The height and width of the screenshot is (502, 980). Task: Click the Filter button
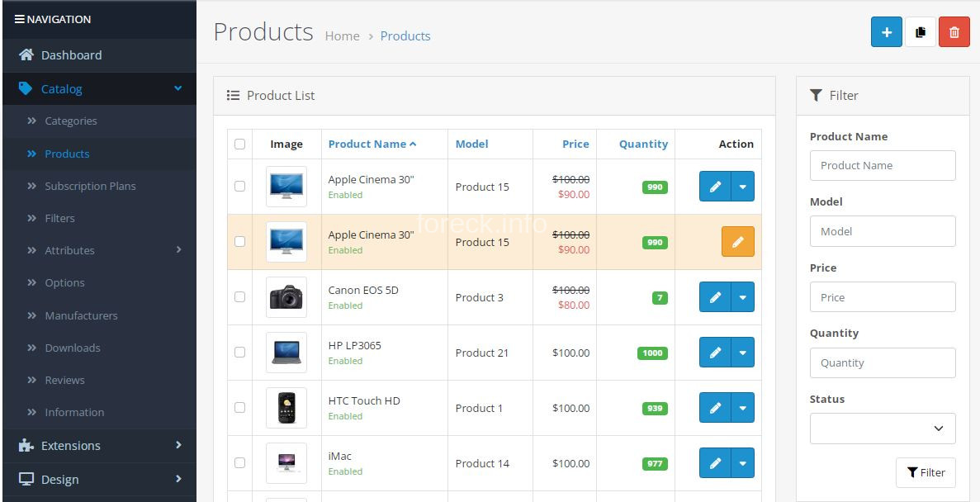[x=926, y=472]
